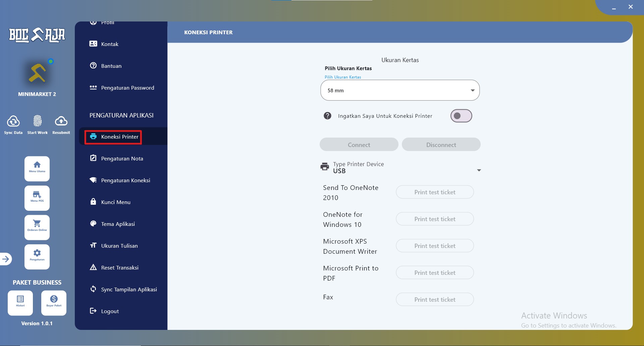The width and height of the screenshot is (644, 346).
Task: Click the Koneksi Printer printer icon
Action: coord(93,136)
